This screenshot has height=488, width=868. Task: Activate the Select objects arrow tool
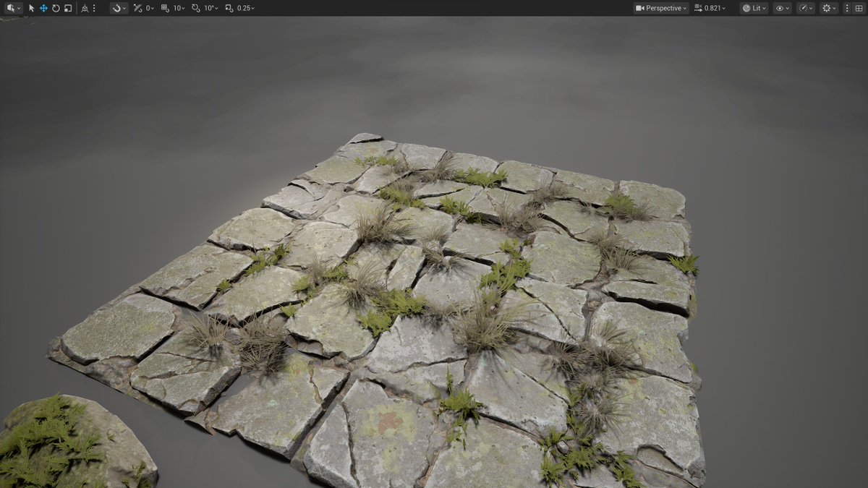point(32,8)
